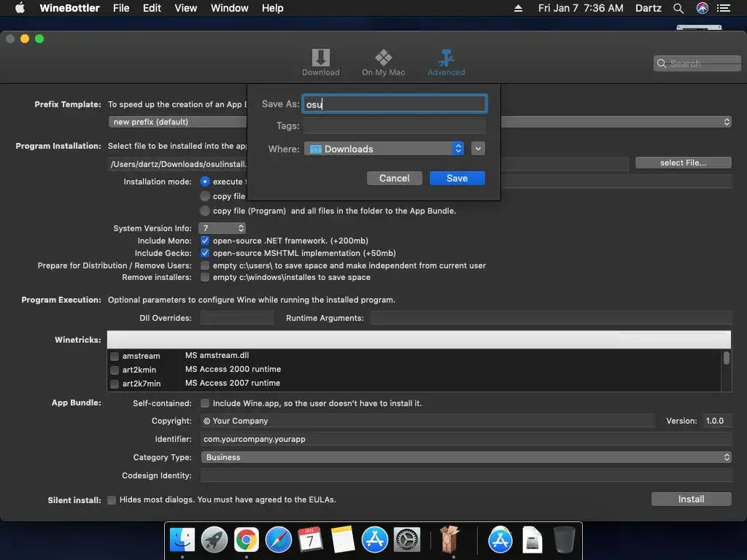Click Dartz user name in menu bar

click(649, 8)
